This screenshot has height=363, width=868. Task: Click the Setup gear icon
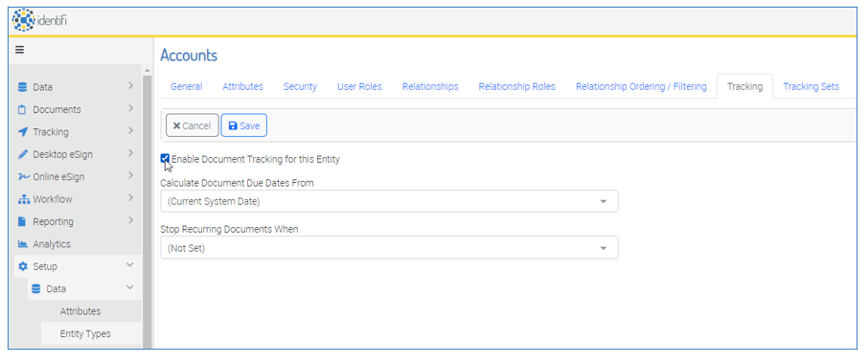[22, 266]
